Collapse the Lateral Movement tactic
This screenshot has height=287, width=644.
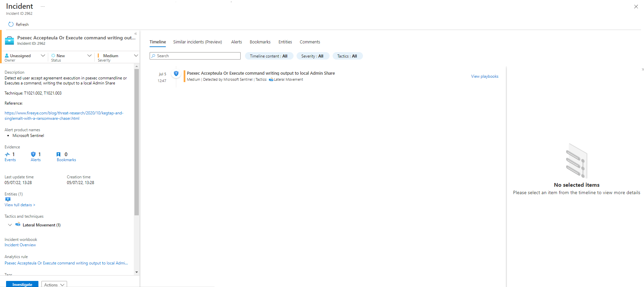[10, 225]
